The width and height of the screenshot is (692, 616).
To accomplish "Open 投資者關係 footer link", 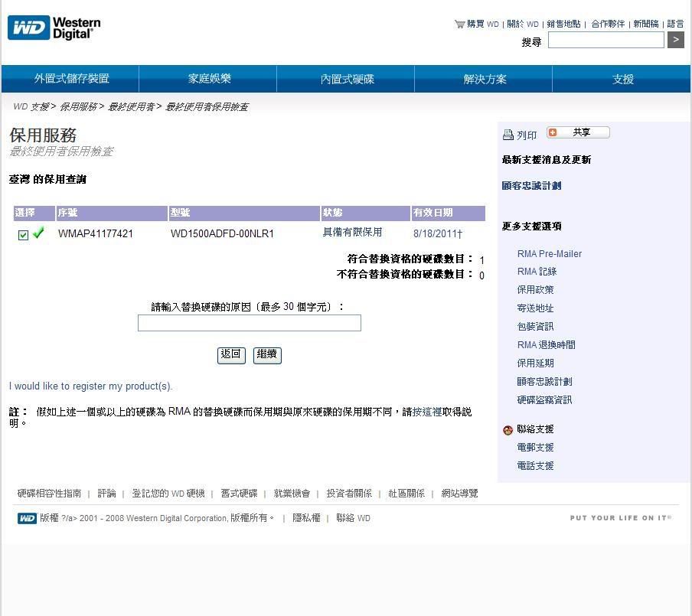I will point(349,494).
